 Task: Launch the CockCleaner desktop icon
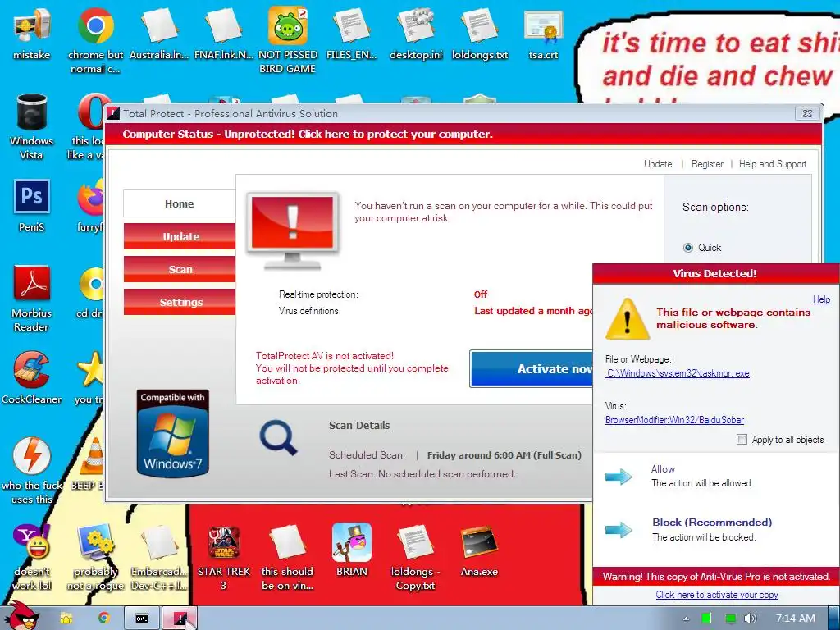click(x=32, y=377)
